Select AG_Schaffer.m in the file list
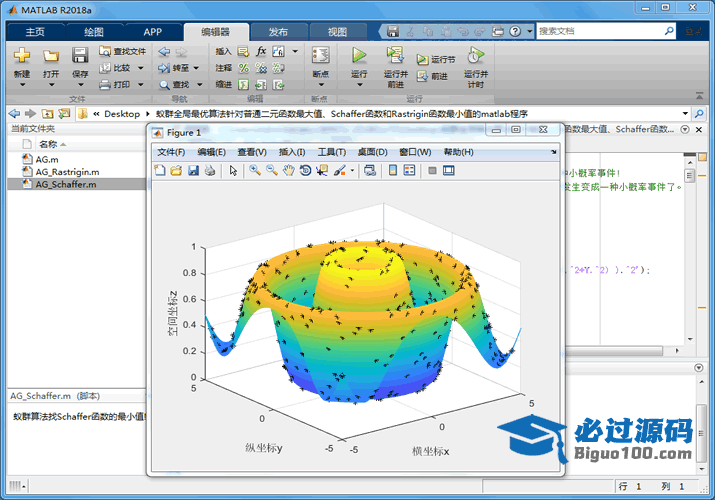This screenshot has width=715, height=500. [x=77, y=184]
